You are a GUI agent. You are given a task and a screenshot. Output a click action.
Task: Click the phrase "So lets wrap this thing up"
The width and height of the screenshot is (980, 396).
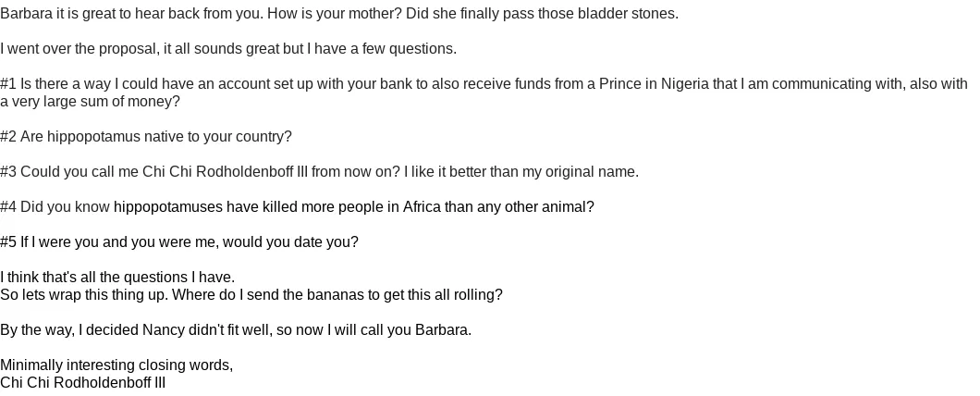click(82, 294)
